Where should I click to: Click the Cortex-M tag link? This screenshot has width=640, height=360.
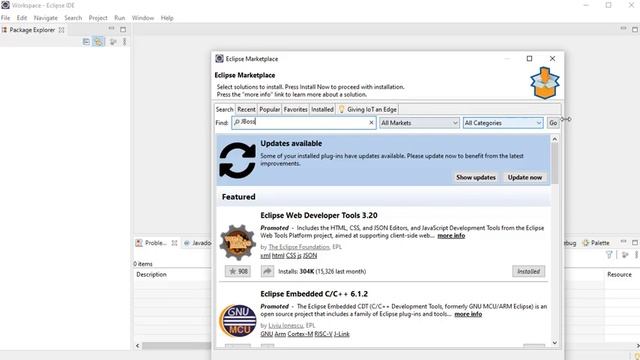point(300,334)
